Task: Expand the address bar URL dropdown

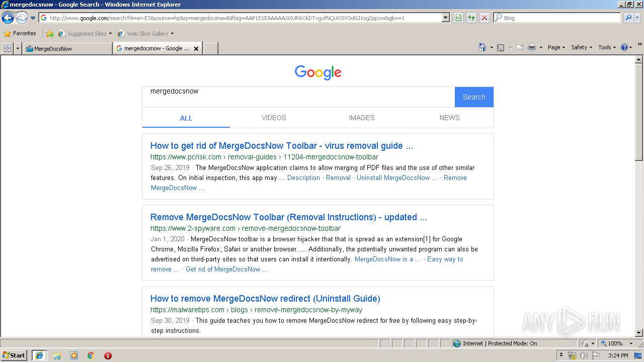Action: 445,18
